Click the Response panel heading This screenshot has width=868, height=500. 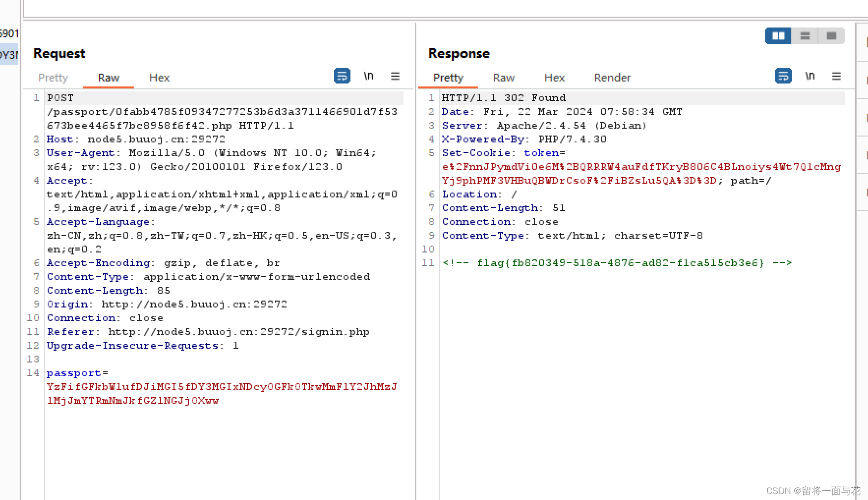pyautogui.click(x=459, y=53)
